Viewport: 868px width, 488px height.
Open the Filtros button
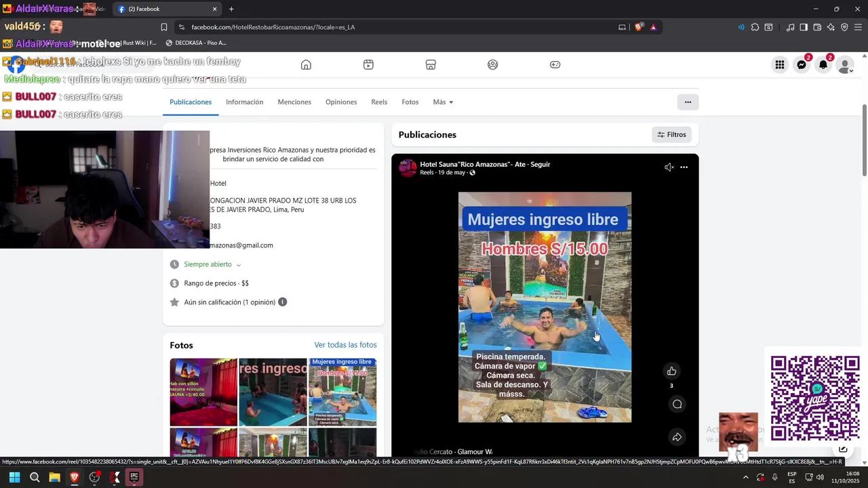click(672, 134)
